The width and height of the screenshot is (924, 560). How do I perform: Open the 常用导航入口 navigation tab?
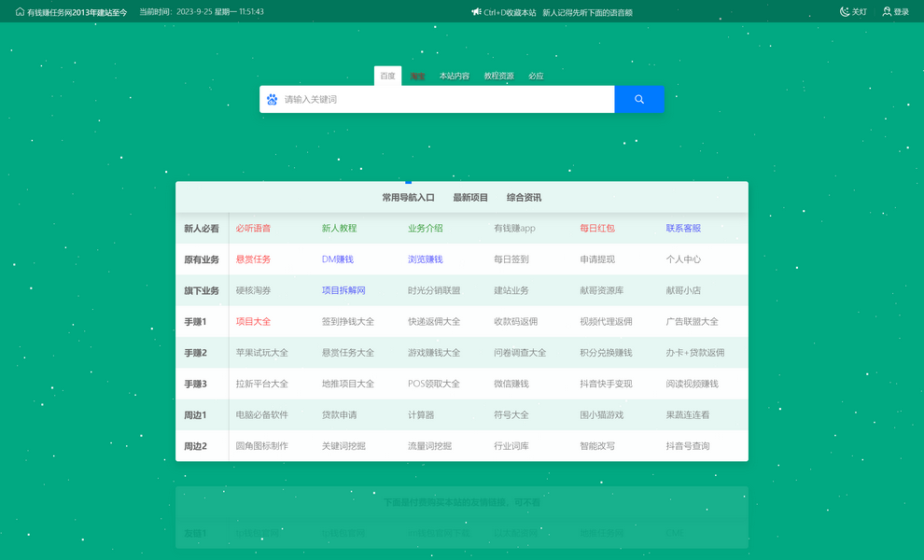click(408, 198)
